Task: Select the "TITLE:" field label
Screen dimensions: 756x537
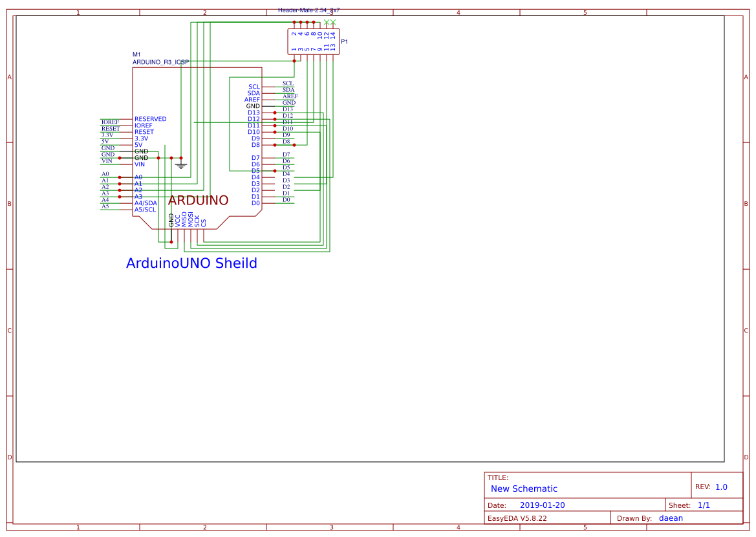Action: [498, 477]
